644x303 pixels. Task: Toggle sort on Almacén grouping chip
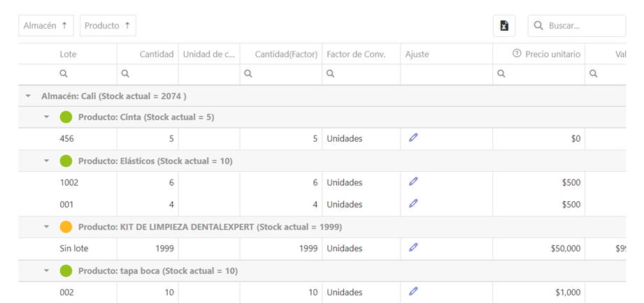(45, 26)
